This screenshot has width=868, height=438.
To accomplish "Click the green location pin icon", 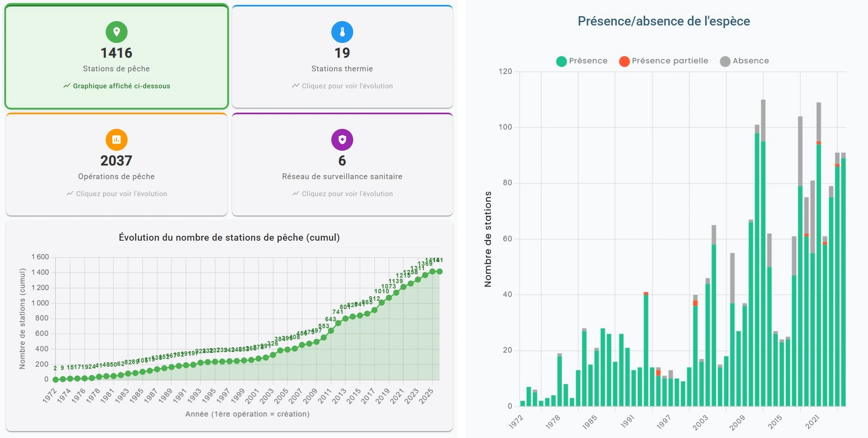I will point(117,32).
